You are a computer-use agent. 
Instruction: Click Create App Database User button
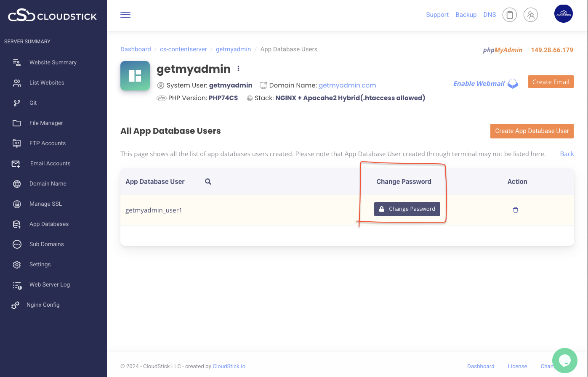click(x=532, y=131)
